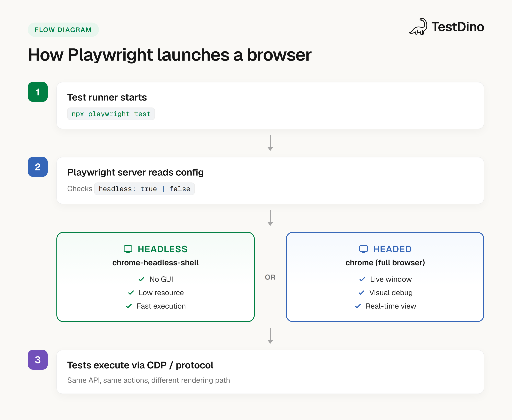Click the heading How Playwright launches a browser
512x420 pixels.
click(x=170, y=55)
